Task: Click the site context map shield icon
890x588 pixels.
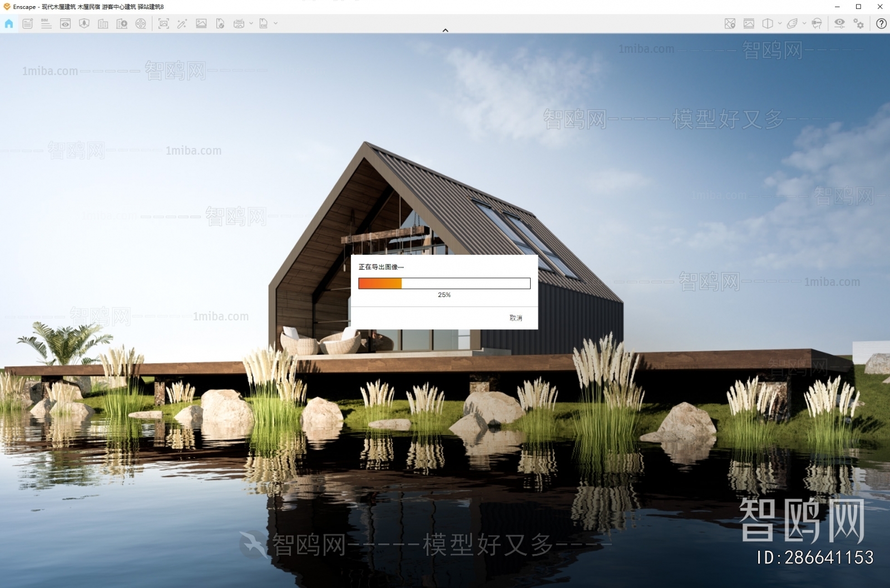Action: [84, 23]
